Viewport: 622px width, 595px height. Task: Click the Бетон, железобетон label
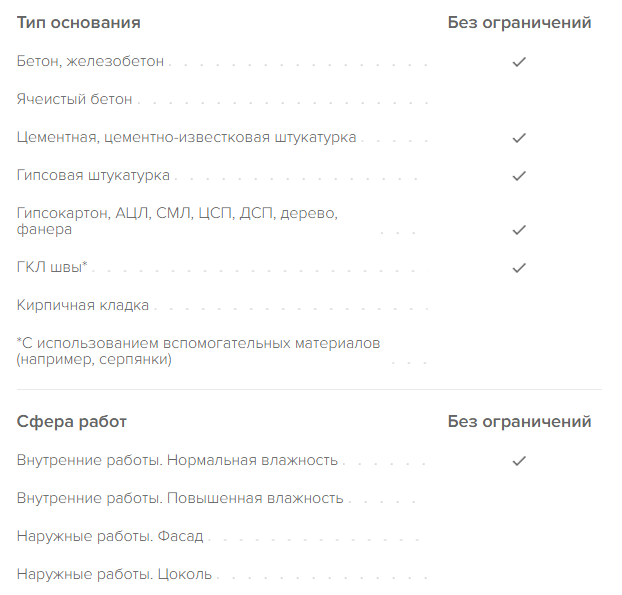point(91,62)
